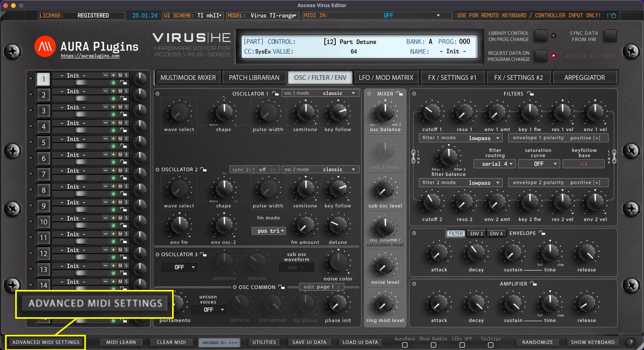Mute part 3 with its M button
644x350 pixels.
click(120, 107)
